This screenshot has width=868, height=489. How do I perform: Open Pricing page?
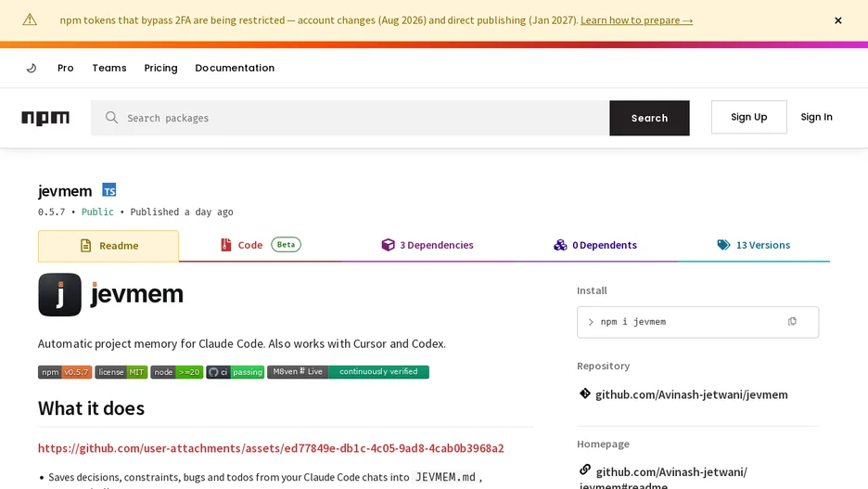(x=160, y=68)
